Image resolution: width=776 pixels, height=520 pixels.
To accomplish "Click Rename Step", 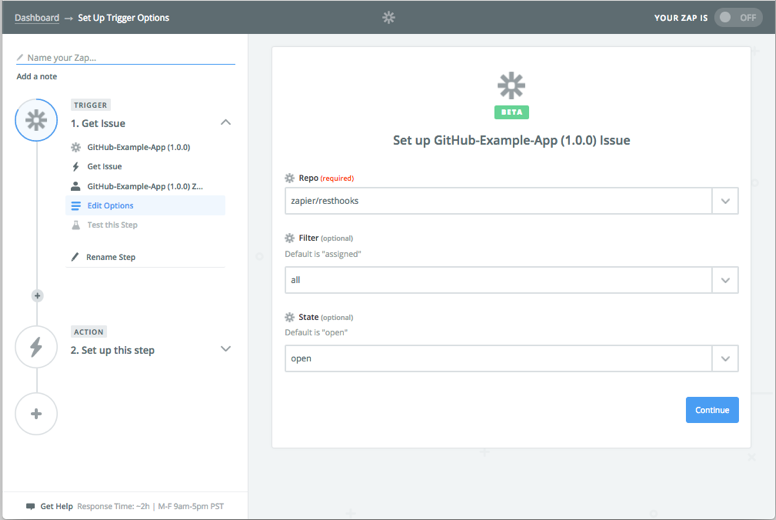I will point(111,257).
